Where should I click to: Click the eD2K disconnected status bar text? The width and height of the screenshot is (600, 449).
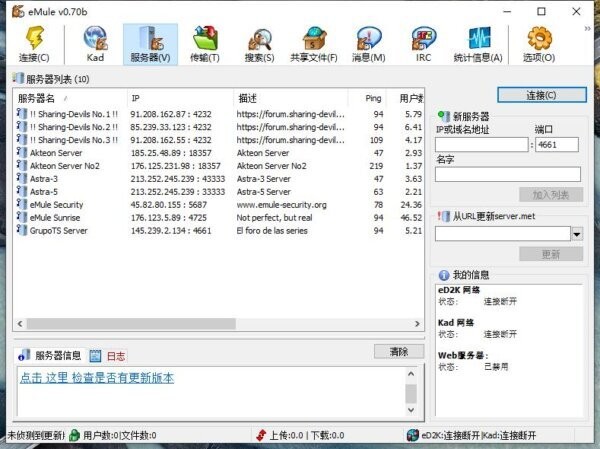point(450,435)
